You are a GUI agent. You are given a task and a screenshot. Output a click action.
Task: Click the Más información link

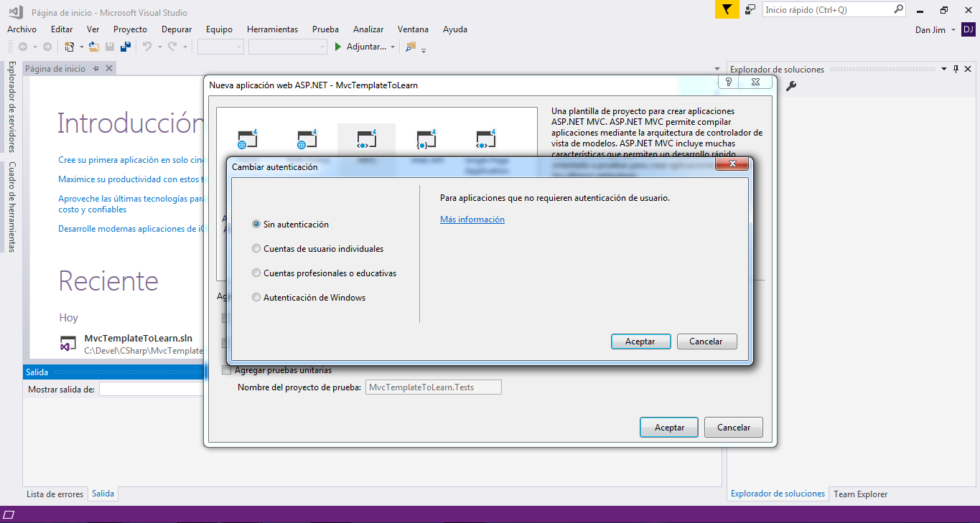[x=472, y=220]
